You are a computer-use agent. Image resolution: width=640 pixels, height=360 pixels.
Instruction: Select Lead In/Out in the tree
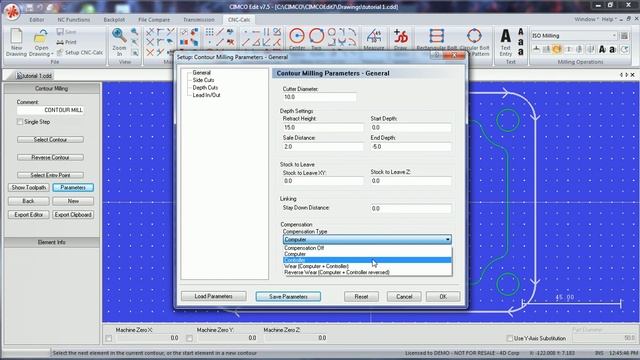coord(207,95)
